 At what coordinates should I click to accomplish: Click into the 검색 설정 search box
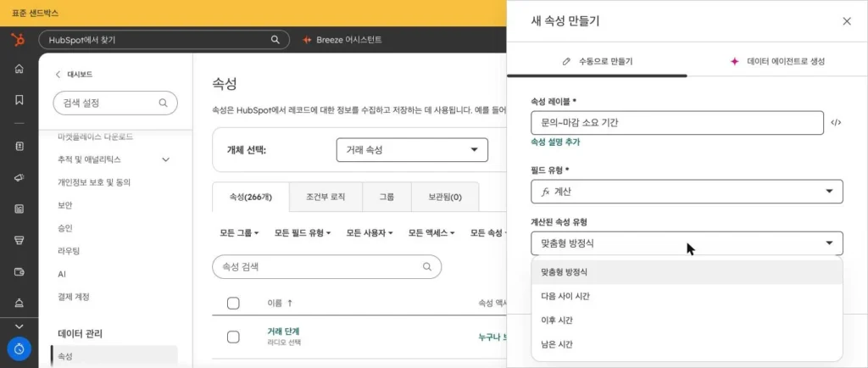[115, 103]
